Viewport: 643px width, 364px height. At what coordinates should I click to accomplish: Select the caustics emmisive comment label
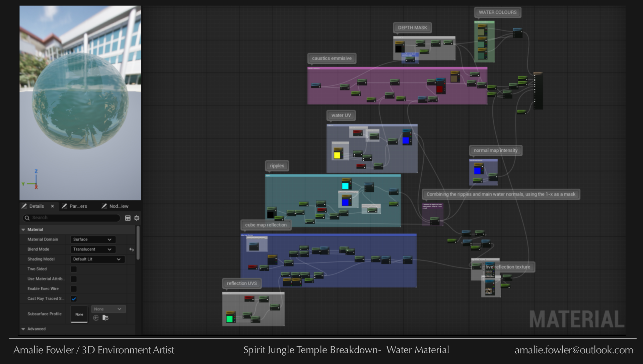coord(332,58)
